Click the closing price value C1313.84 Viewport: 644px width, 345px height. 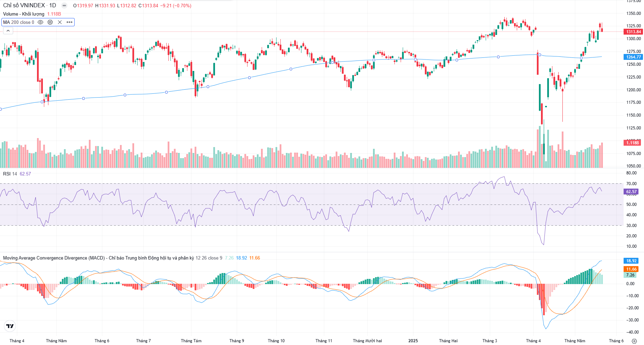tap(148, 6)
